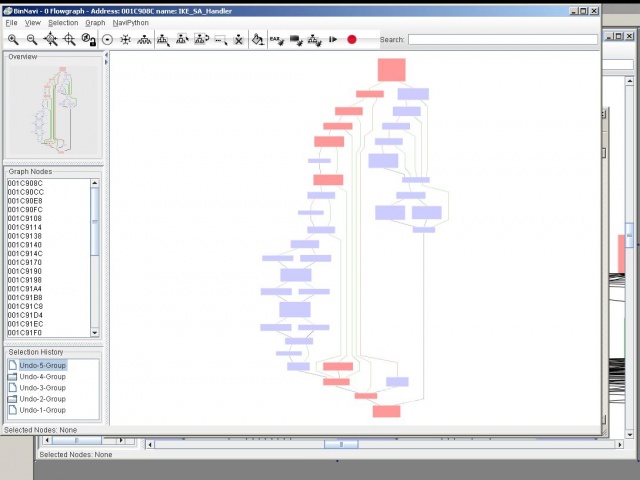640x480 pixels.
Task: Click the Graph Nodes list scrollbar thumb
Action: [x=95, y=222]
